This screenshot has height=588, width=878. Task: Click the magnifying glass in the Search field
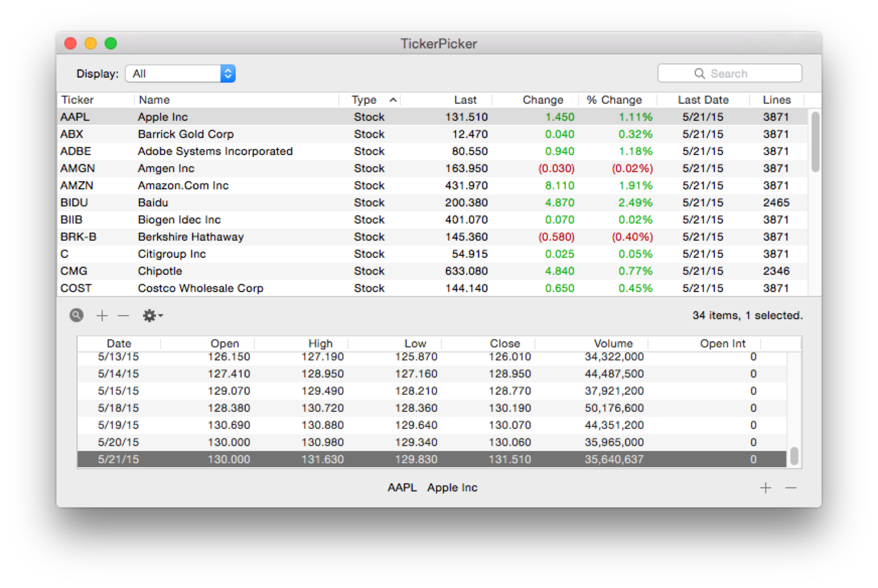tap(699, 73)
